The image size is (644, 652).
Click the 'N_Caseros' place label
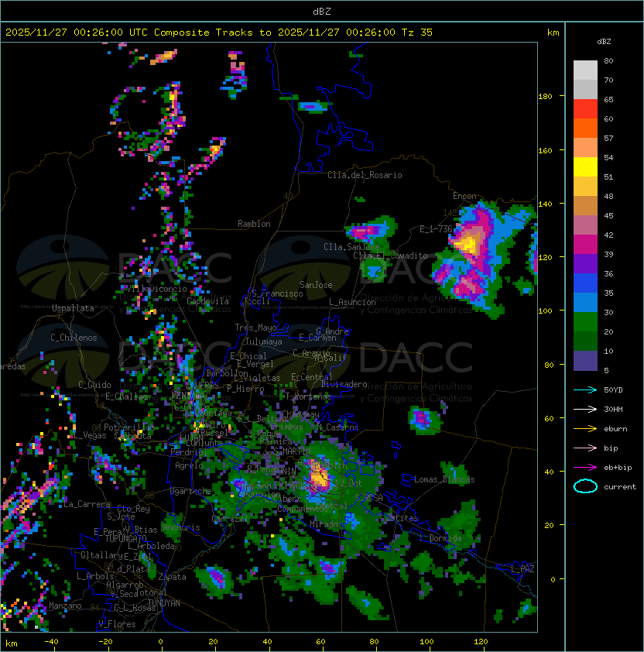[x=337, y=427]
